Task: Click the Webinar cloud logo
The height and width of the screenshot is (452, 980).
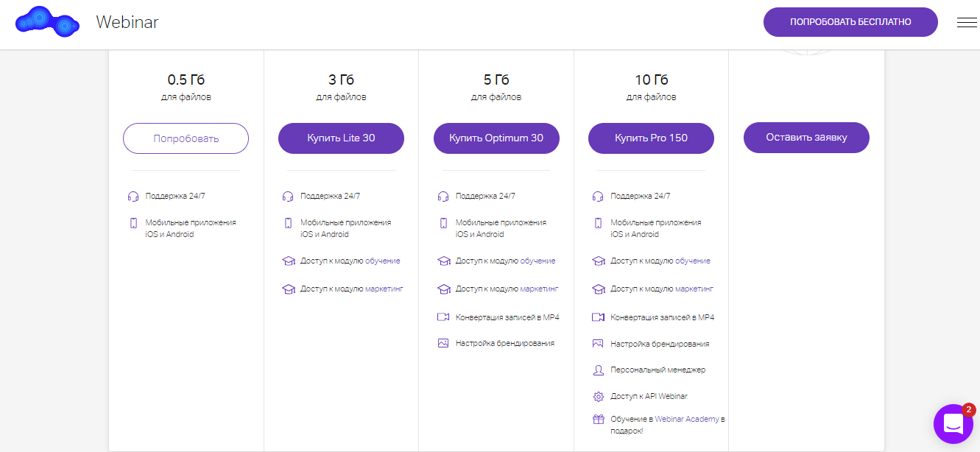Action: pyautogui.click(x=47, y=21)
